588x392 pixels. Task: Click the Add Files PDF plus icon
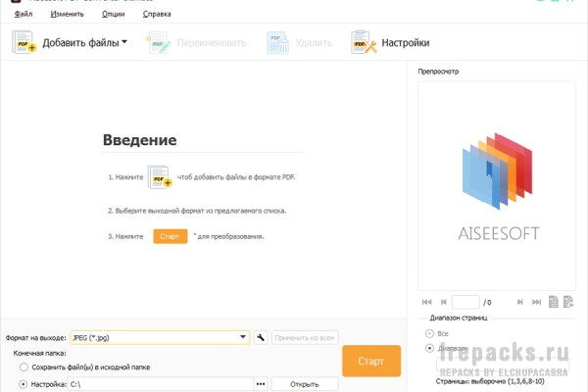tap(24, 42)
